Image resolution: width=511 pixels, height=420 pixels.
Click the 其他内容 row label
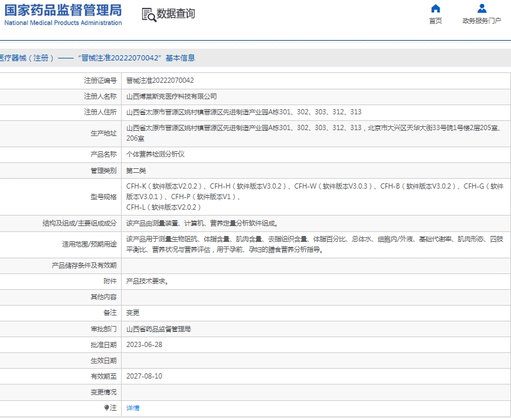pyautogui.click(x=103, y=297)
